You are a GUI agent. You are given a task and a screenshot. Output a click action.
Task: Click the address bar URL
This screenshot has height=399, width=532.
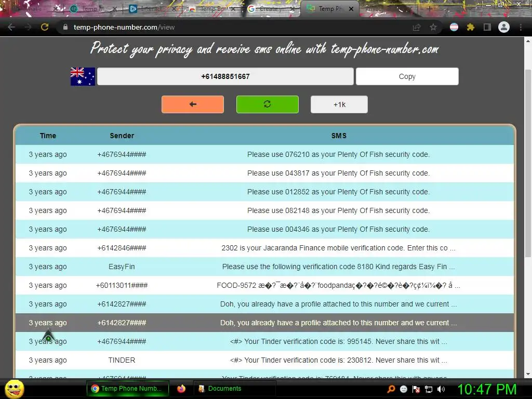point(124,27)
